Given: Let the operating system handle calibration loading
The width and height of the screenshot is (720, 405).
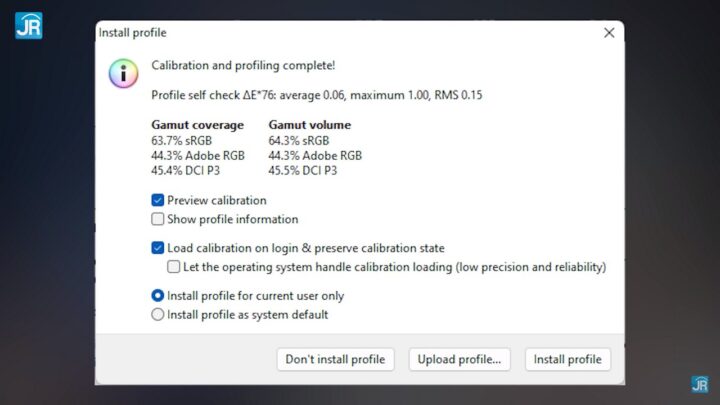Looking at the screenshot, I should [x=174, y=267].
